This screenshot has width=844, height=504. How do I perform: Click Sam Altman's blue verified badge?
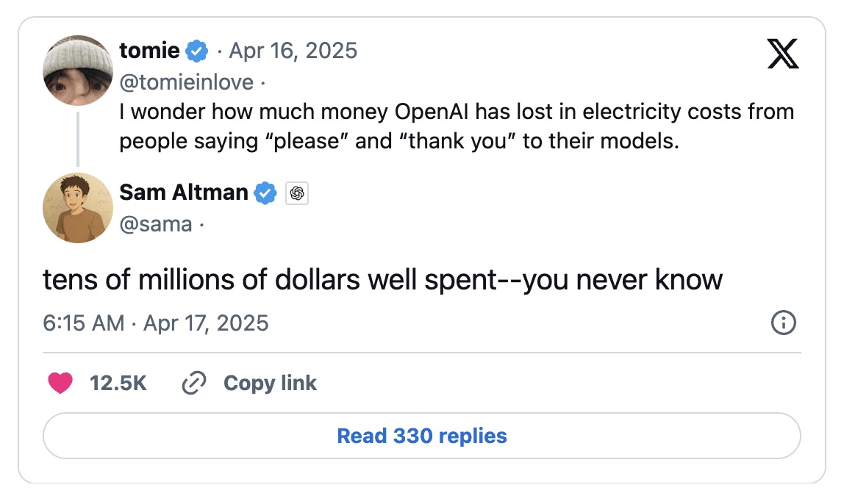click(x=265, y=192)
